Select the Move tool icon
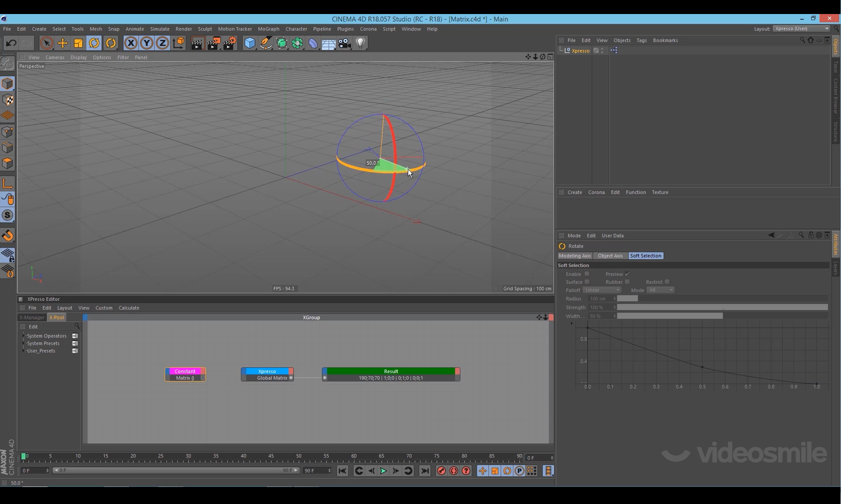 click(x=62, y=43)
